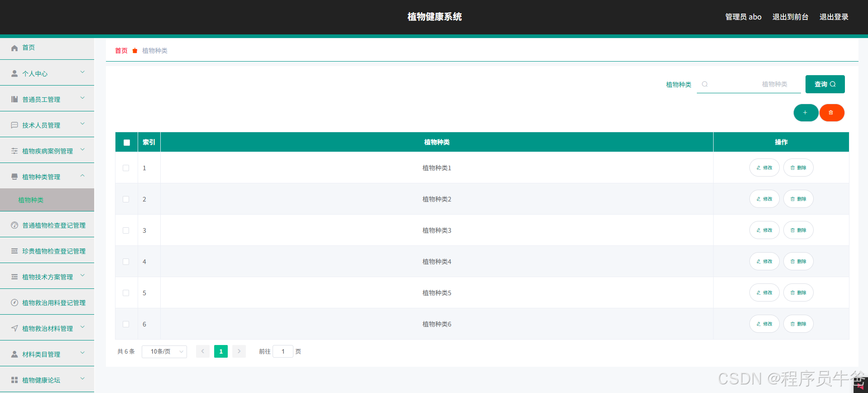Click the search magnifier icon in 植物种类 field
Viewport: 868px width, 393px height.
pos(705,84)
